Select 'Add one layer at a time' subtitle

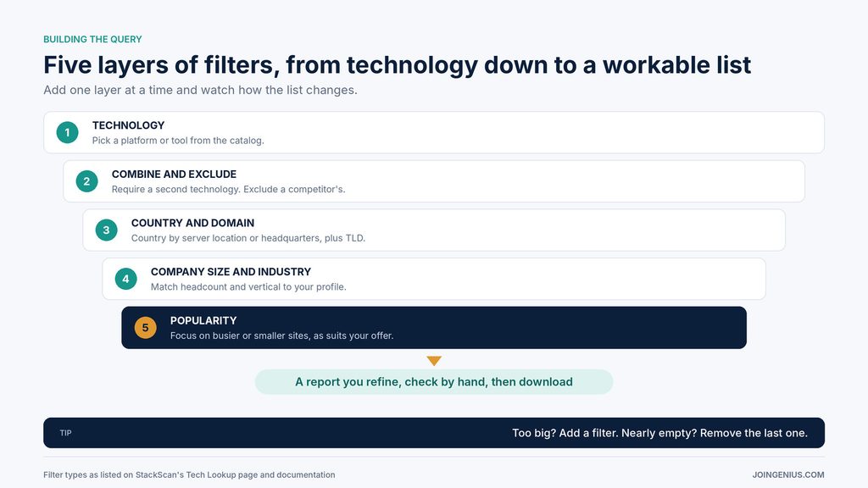[200, 90]
